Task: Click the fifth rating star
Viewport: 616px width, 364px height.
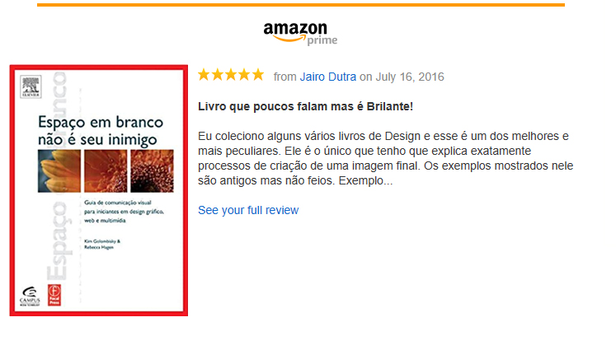Action: [258, 74]
